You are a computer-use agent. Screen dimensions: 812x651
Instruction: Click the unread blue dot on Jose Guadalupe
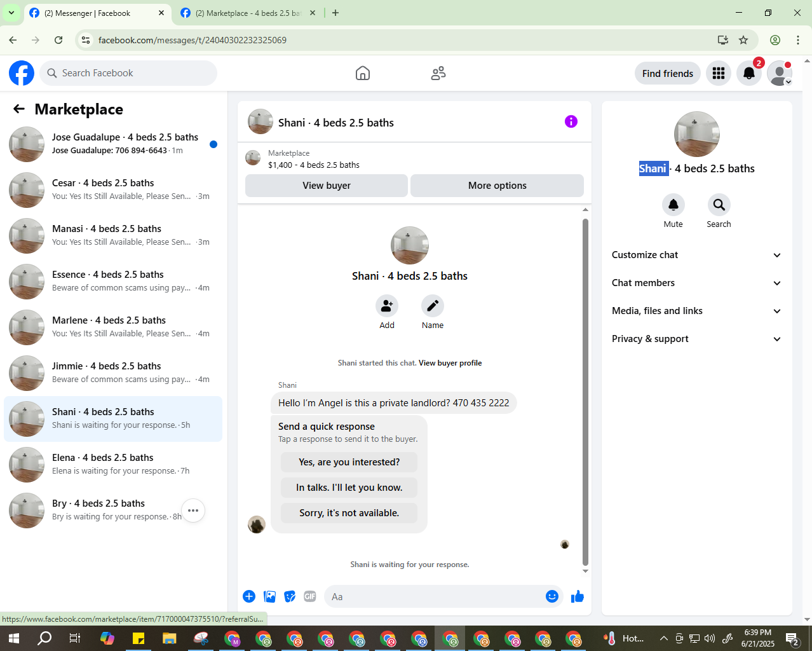click(x=213, y=144)
